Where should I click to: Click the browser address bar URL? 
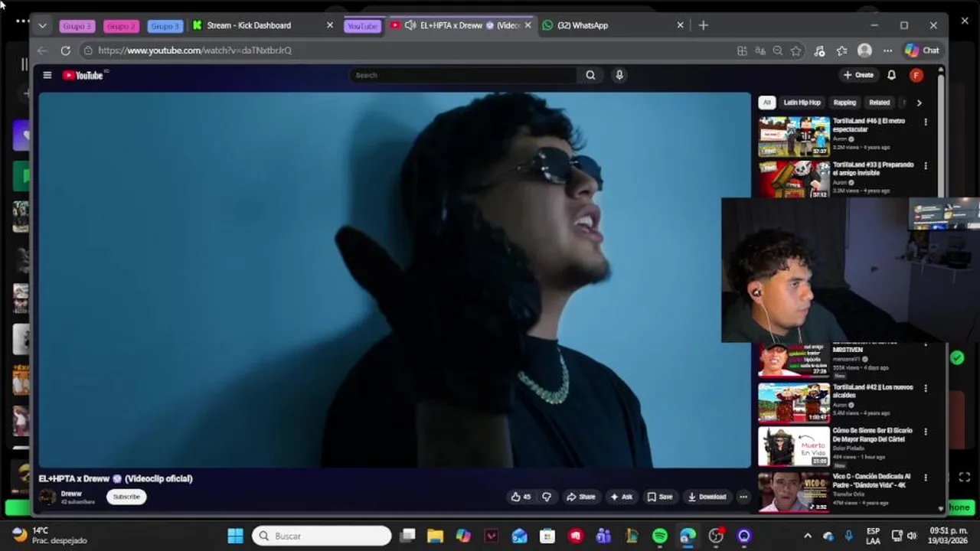coord(195,51)
